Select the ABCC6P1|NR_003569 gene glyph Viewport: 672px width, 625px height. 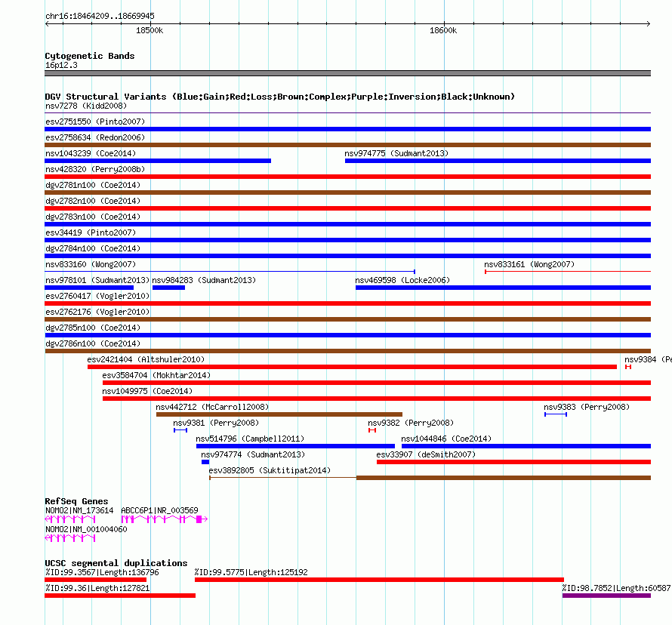coord(165,519)
